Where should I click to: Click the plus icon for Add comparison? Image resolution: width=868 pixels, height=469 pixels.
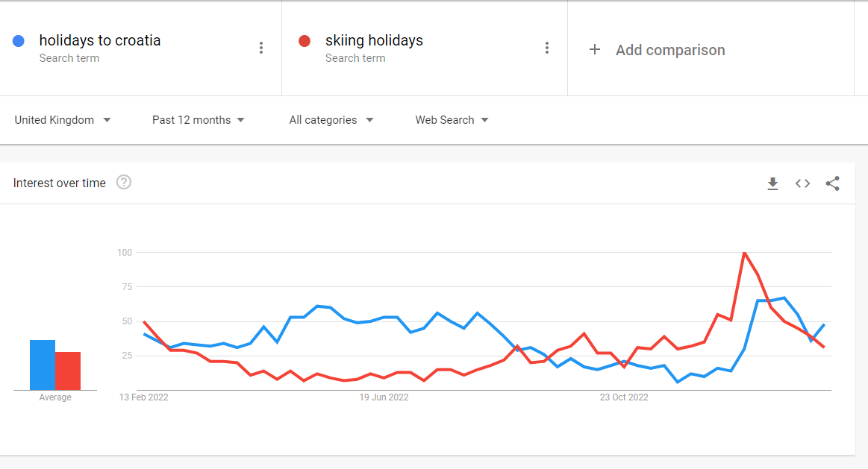point(595,50)
